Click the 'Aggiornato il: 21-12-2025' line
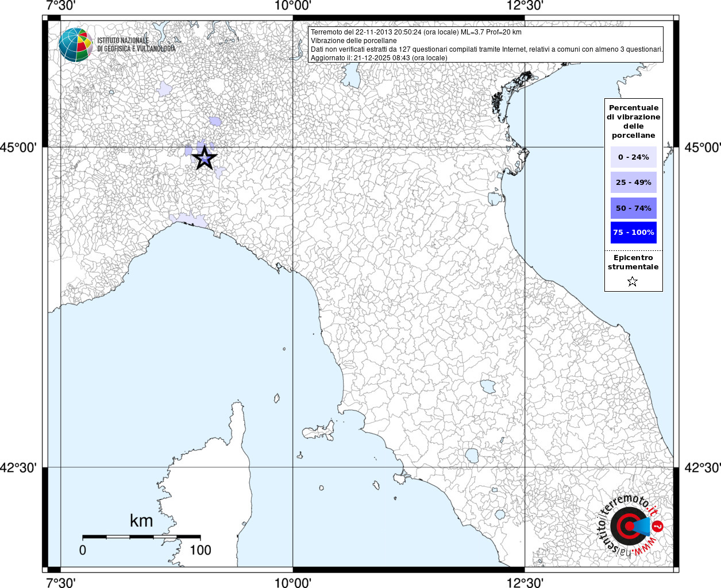This screenshot has height=588, width=721. 379,58
